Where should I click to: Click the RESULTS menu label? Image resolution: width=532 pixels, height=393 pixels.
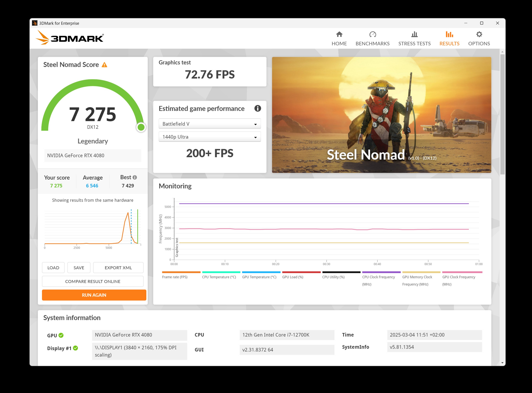coord(449,44)
